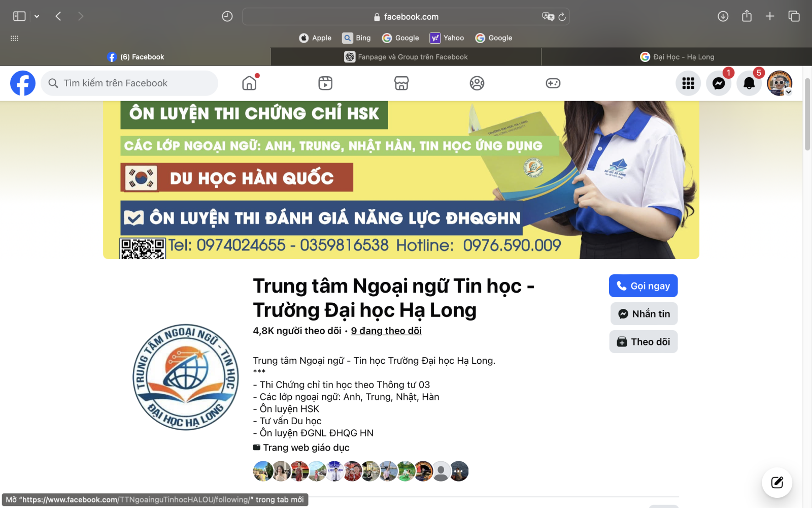Switch to Fanpage và Group trên Facebook tab
This screenshot has width=812, height=508.
pyautogui.click(x=406, y=57)
